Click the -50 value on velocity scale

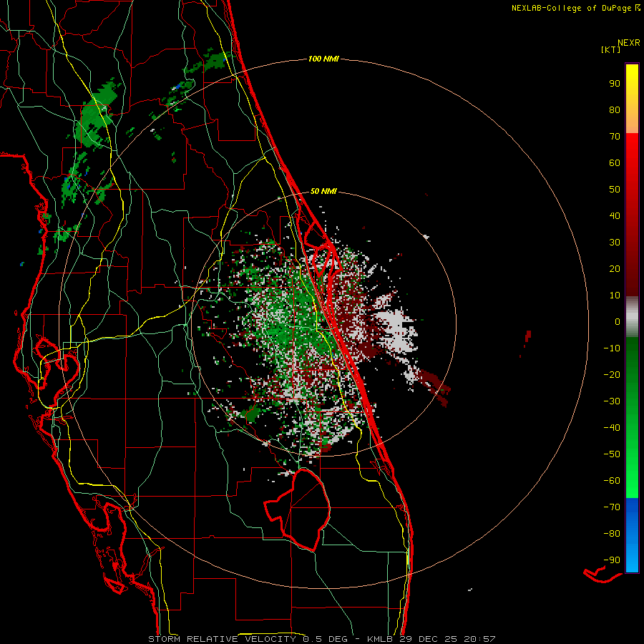pos(612,454)
